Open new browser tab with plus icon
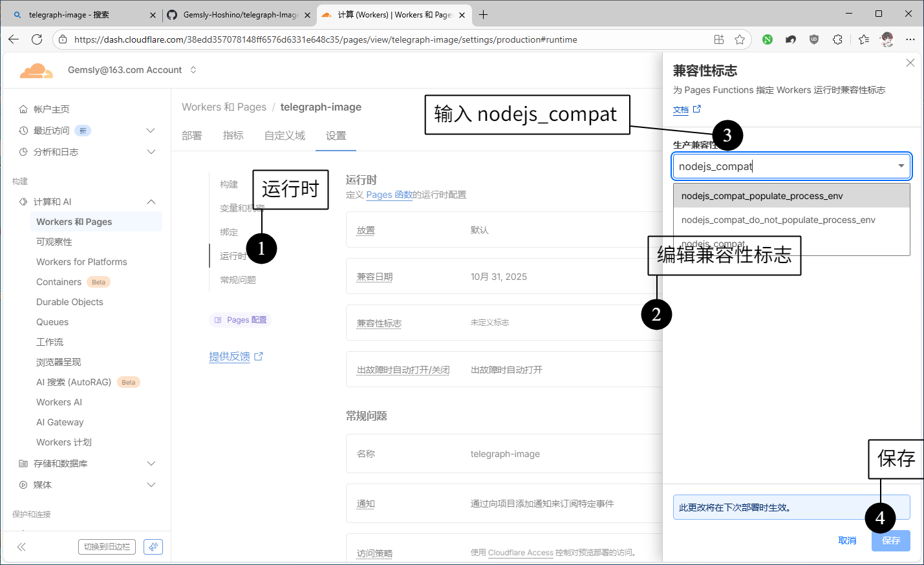 coord(483,14)
